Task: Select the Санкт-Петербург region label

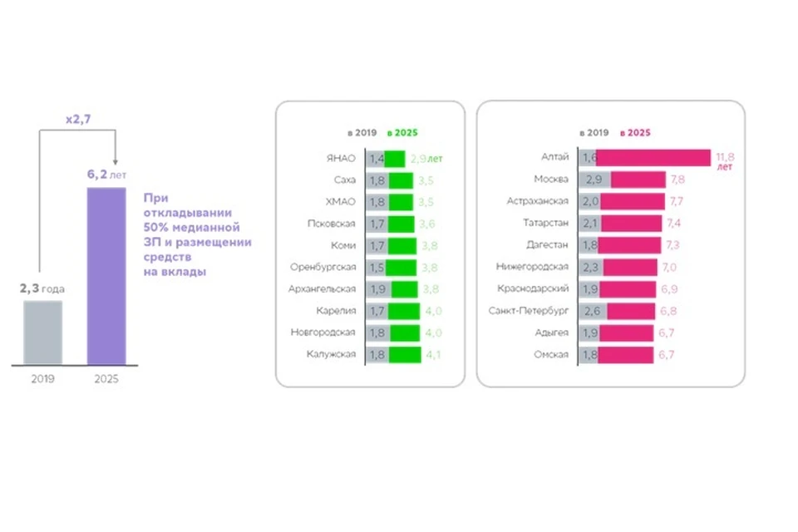Action: coord(529,310)
